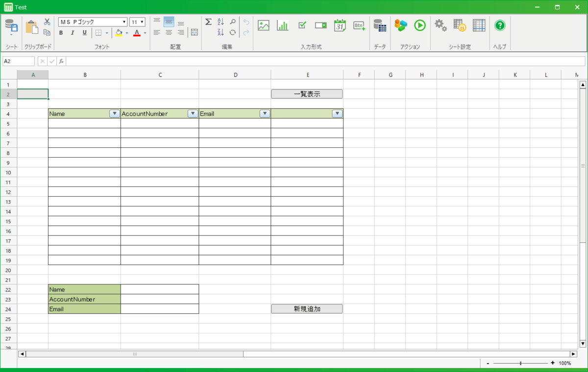
Task: Click the replace circular arrows icon
Action: click(233, 32)
